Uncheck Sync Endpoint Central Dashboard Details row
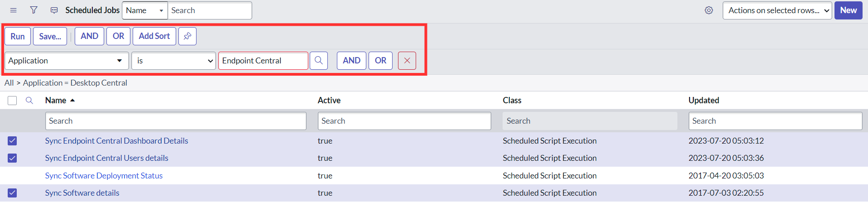Viewport: 868px width, 207px height. pos(12,141)
